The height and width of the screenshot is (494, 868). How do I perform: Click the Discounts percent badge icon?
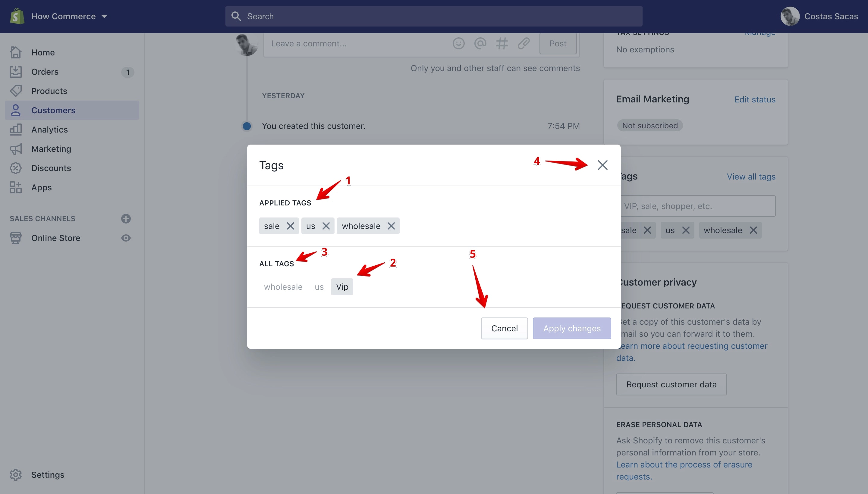click(16, 168)
